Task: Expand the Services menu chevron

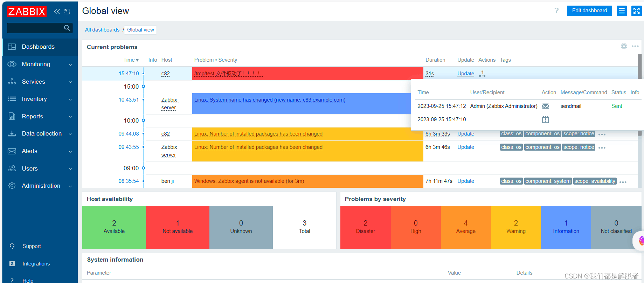Action: point(70,82)
